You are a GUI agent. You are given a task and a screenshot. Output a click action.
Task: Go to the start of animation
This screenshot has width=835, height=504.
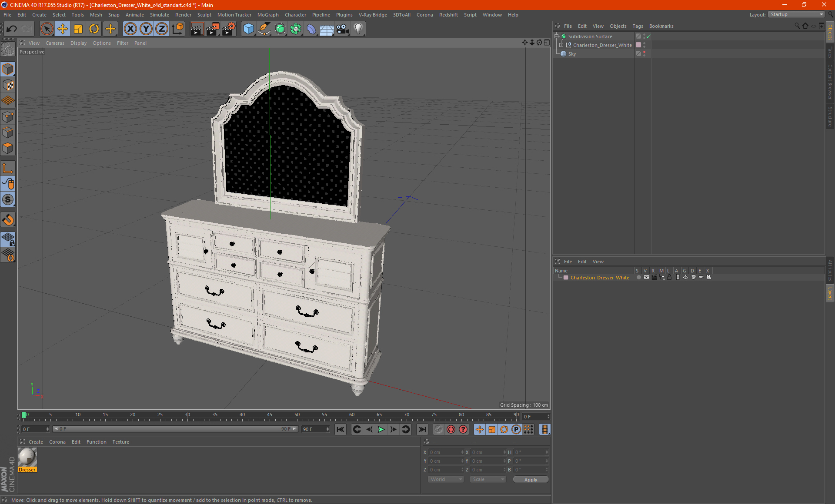click(x=340, y=429)
